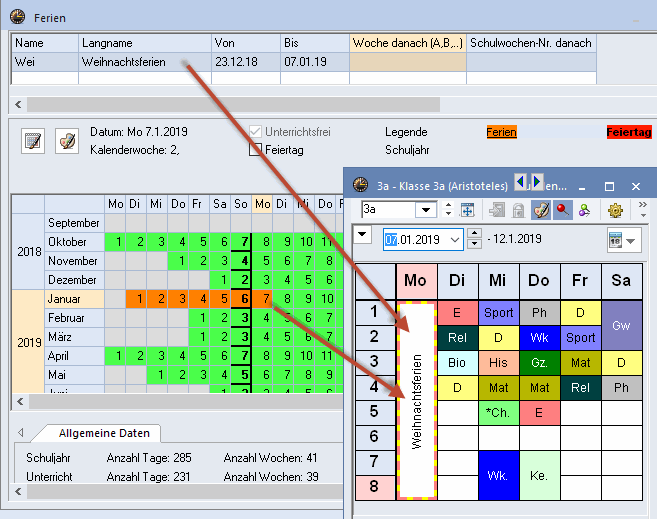This screenshot has width=657, height=519.
Task: Select the Weihnachtsferien block on Monday
Action: (x=417, y=400)
